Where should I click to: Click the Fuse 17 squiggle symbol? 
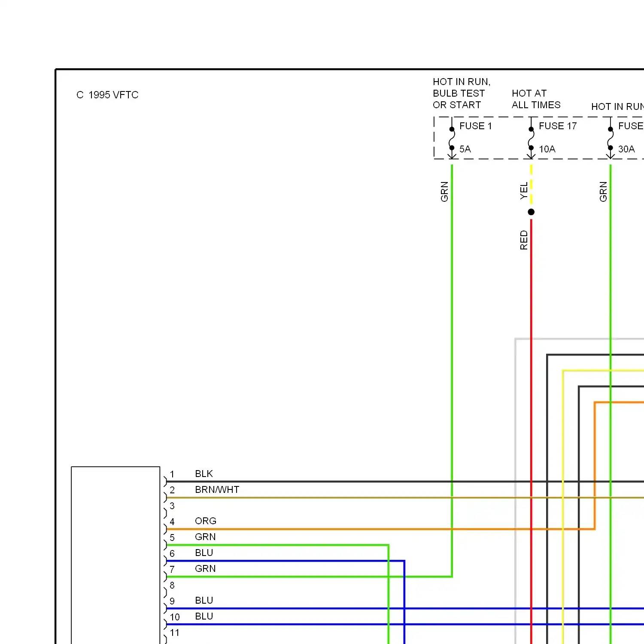tap(531, 138)
